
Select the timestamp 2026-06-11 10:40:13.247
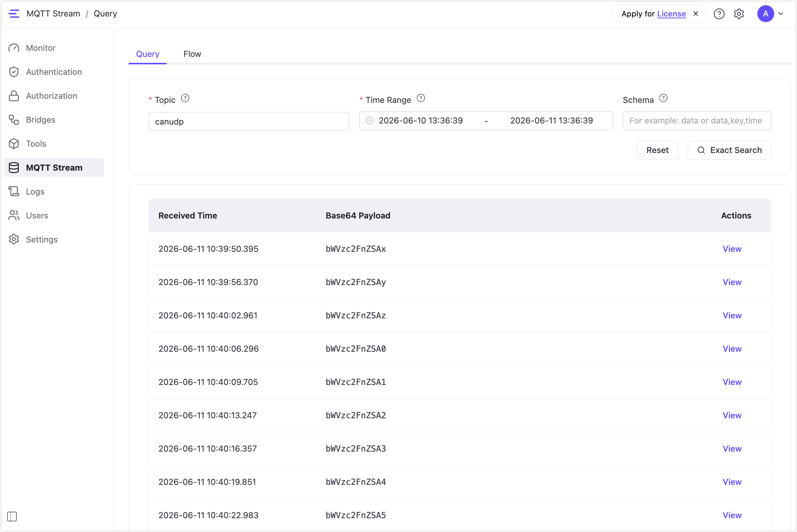[x=208, y=415]
